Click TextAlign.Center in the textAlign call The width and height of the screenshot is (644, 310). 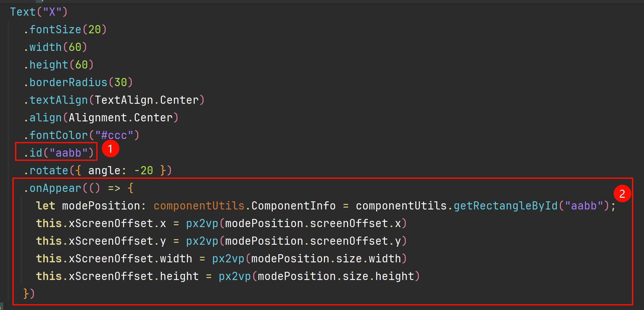(x=146, y=100)
